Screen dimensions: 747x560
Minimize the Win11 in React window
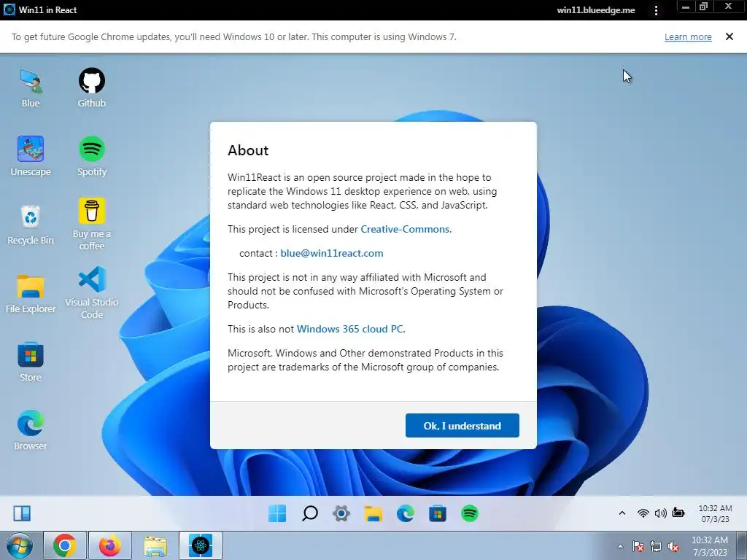tap(686, 7)
